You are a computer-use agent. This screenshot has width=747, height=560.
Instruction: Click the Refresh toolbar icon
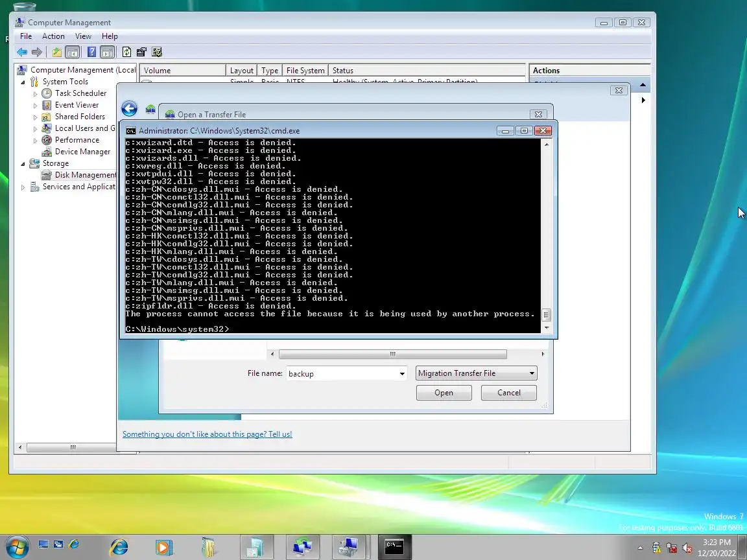126,52
